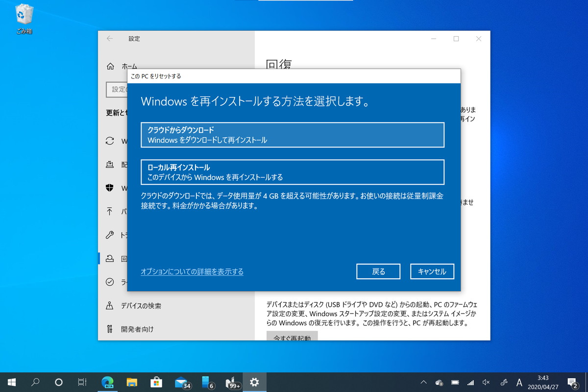This screenshot has width=588, height=392.
Task: Open the Action Center notifications icon
Action: tap(572, 382)
